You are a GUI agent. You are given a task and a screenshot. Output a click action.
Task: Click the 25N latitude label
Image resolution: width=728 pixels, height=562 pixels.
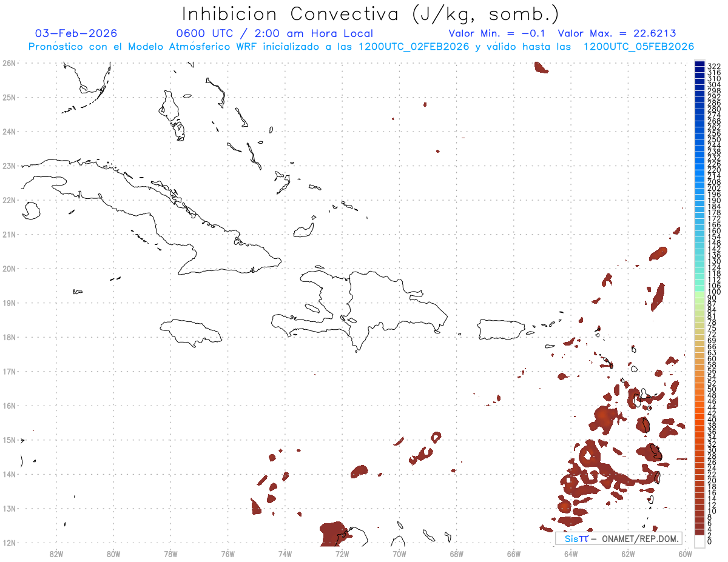point(9,97)
